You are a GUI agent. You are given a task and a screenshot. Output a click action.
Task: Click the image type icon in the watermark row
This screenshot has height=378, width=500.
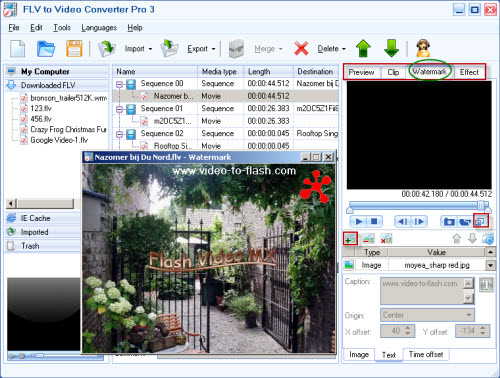(x=349, y=265)
